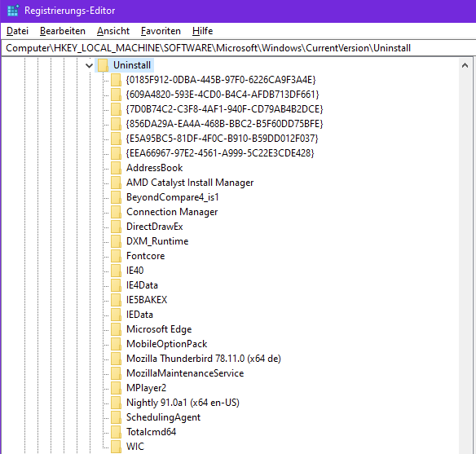Select the IEData key
Screen dimensions: 476x454
139,315
